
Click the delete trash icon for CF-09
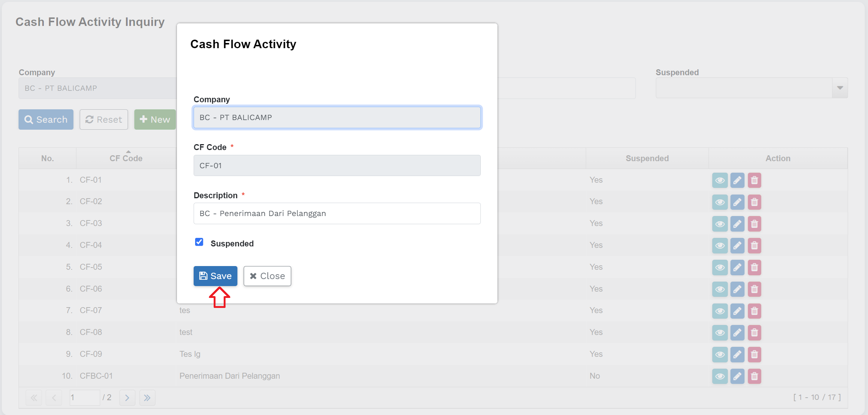coord(754,355)
